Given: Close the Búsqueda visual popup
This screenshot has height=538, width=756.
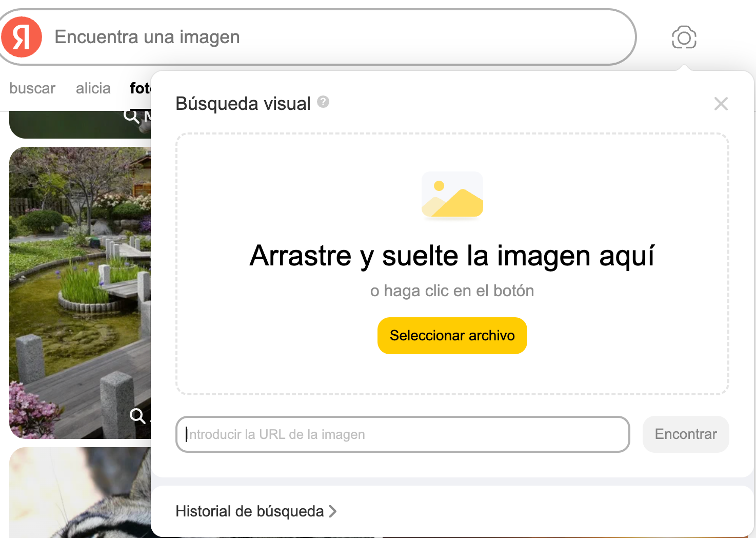Looking at the screenshot, I should [721, 104].
